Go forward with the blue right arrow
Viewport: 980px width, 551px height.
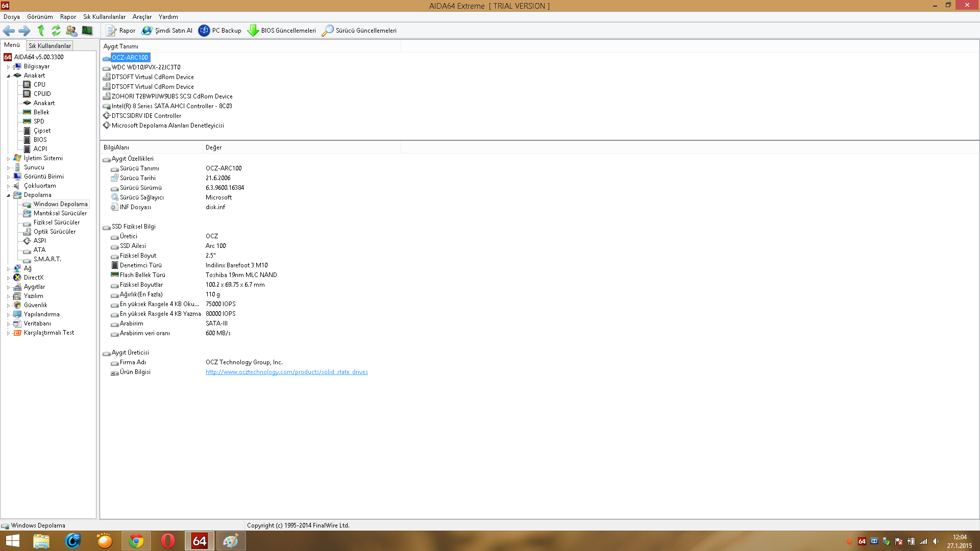(x=24, y=31)
